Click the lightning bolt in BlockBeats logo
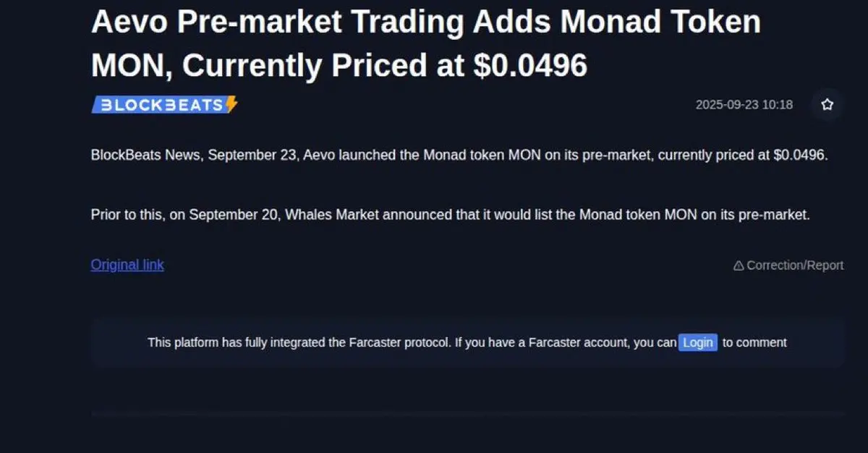Image resolution: width=868 pixels, height=453 pixels. [231, 105]
